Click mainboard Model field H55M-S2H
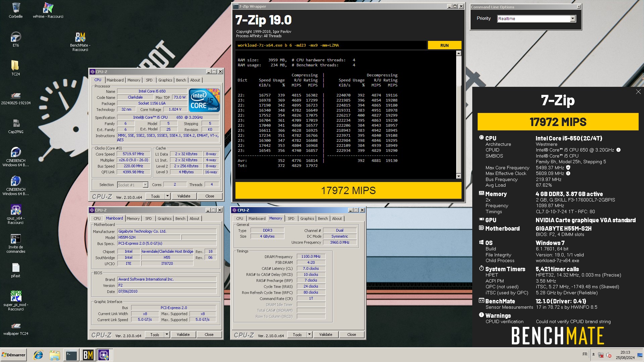Screen dimensions: 644x362 [x=149, y=237]
